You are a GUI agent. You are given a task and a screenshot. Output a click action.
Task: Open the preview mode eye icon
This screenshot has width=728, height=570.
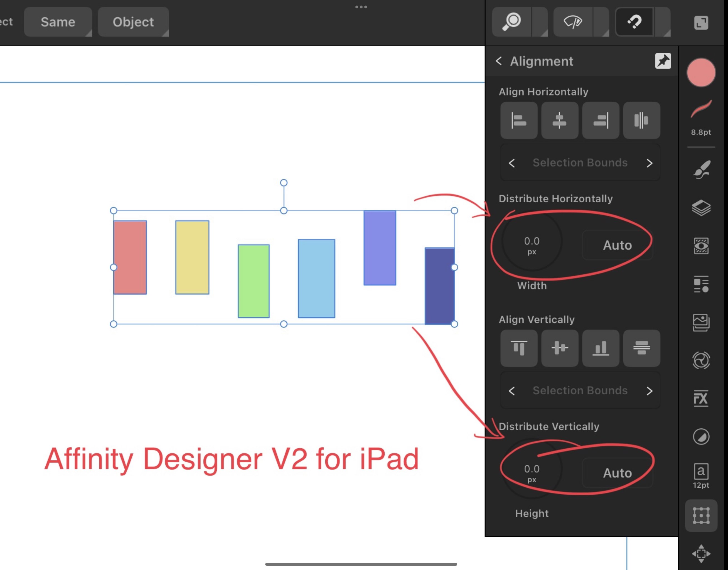[573, 22]
